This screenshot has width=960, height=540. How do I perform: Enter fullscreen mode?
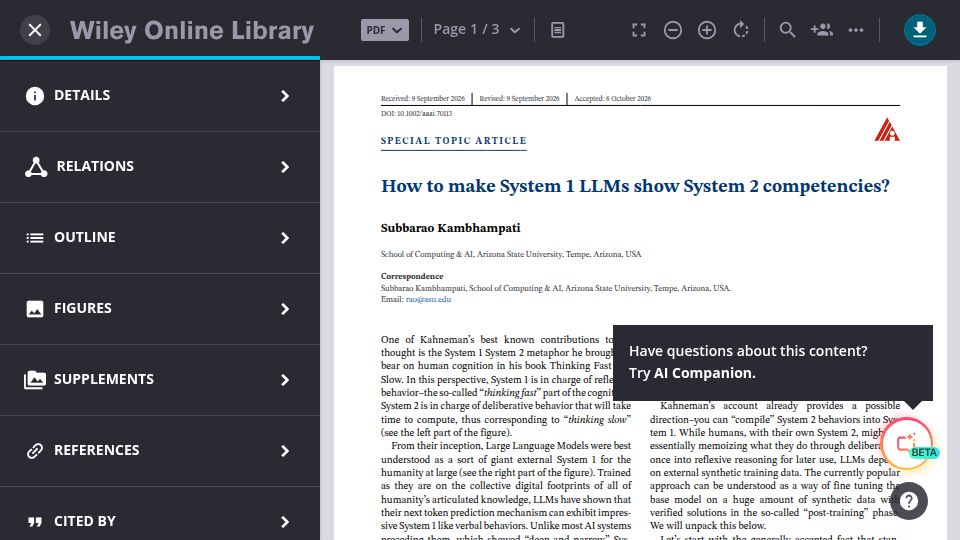click(x=639, y=30)
